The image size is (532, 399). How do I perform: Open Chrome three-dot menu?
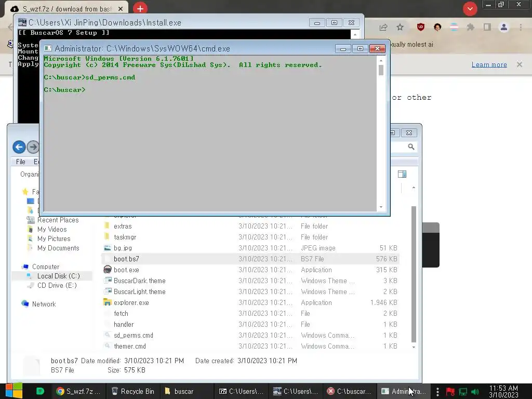pyautogui.click(x=521, y=27)
